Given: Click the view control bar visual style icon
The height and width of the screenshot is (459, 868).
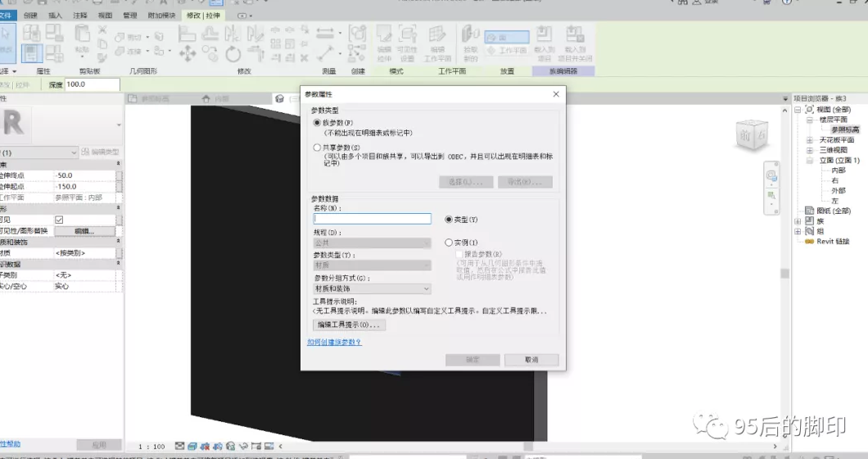Looking at the screenshot, I should point(192,446).
